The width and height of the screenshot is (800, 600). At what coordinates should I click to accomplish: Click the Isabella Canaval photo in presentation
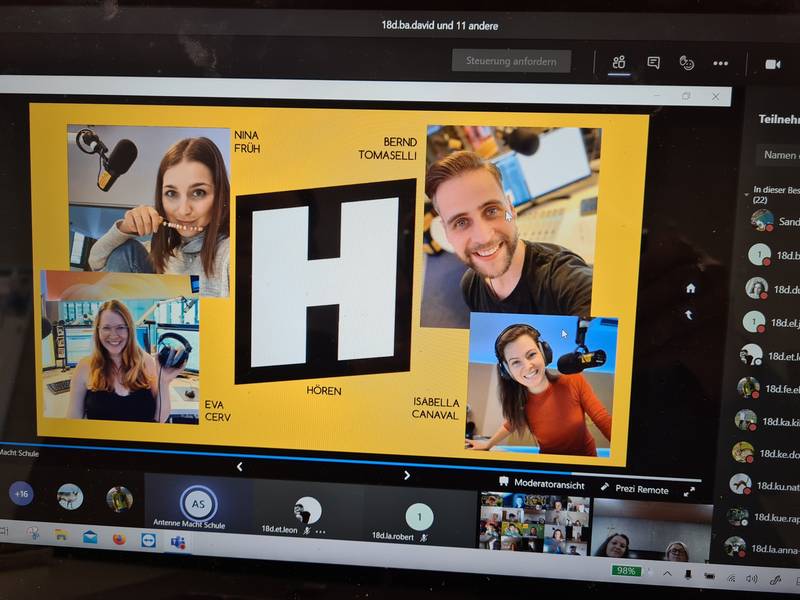point(541,384)
